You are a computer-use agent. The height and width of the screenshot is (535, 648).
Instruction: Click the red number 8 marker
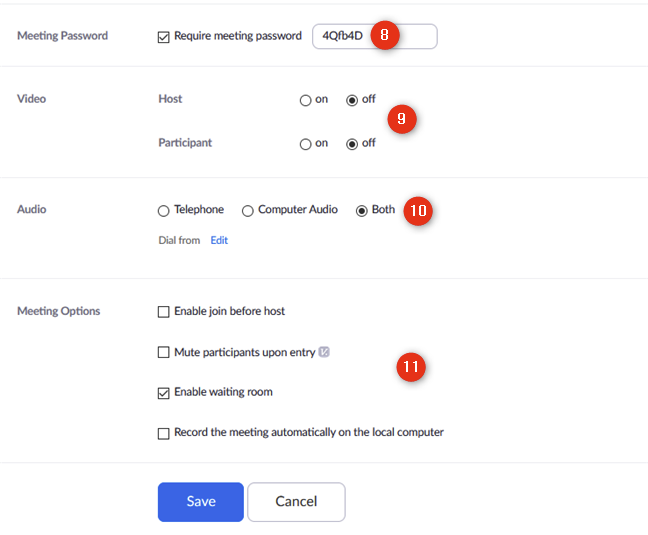385,36
